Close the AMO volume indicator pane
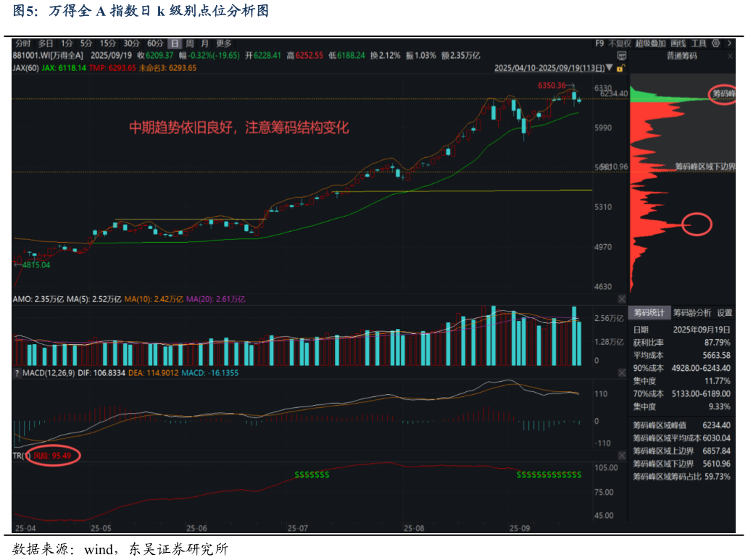 click(621, 298)
